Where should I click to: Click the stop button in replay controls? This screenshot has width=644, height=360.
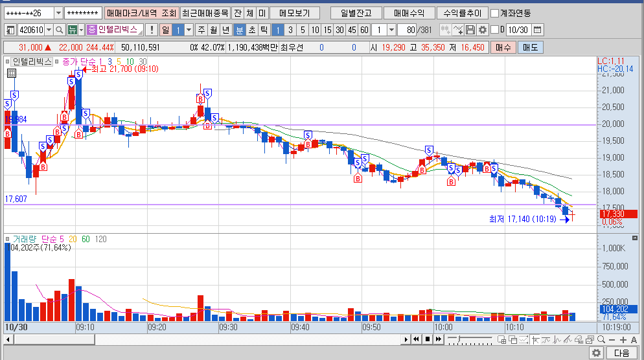pos(427,339)
